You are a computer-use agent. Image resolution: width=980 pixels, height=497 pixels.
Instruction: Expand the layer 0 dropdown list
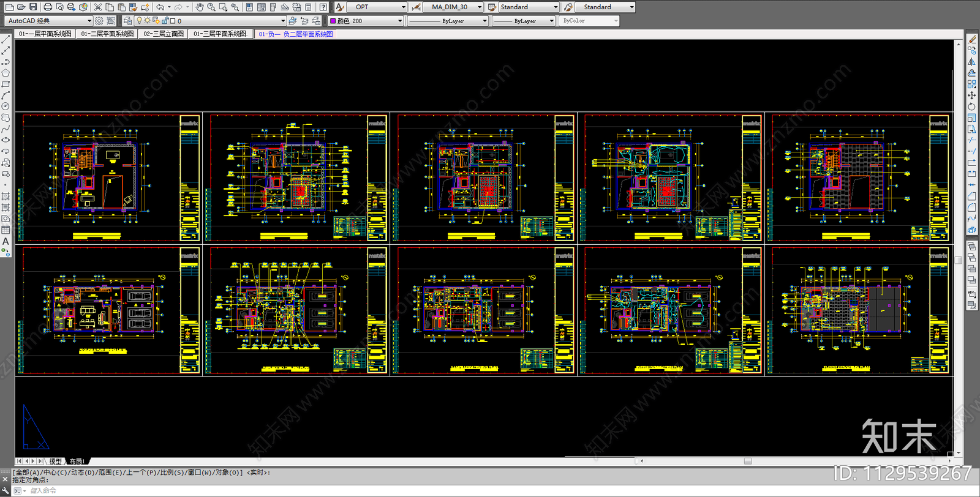point(283,21)
